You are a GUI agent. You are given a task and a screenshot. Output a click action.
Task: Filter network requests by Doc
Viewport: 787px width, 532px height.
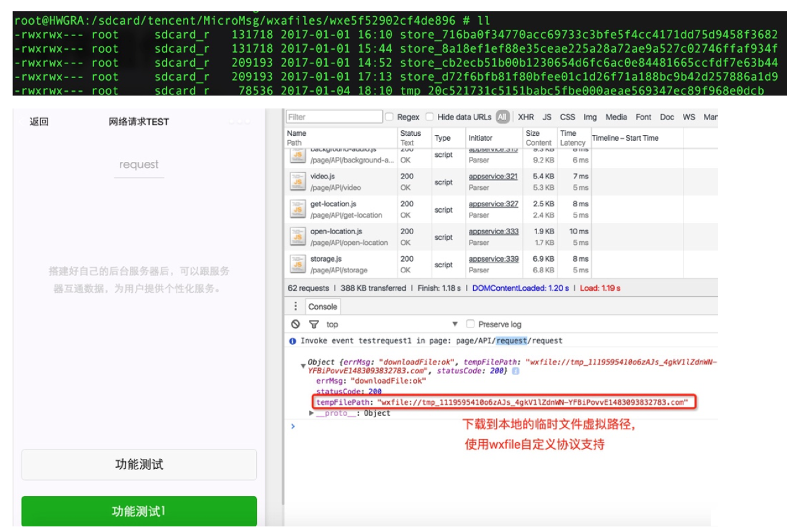click(x=667, y=117)
